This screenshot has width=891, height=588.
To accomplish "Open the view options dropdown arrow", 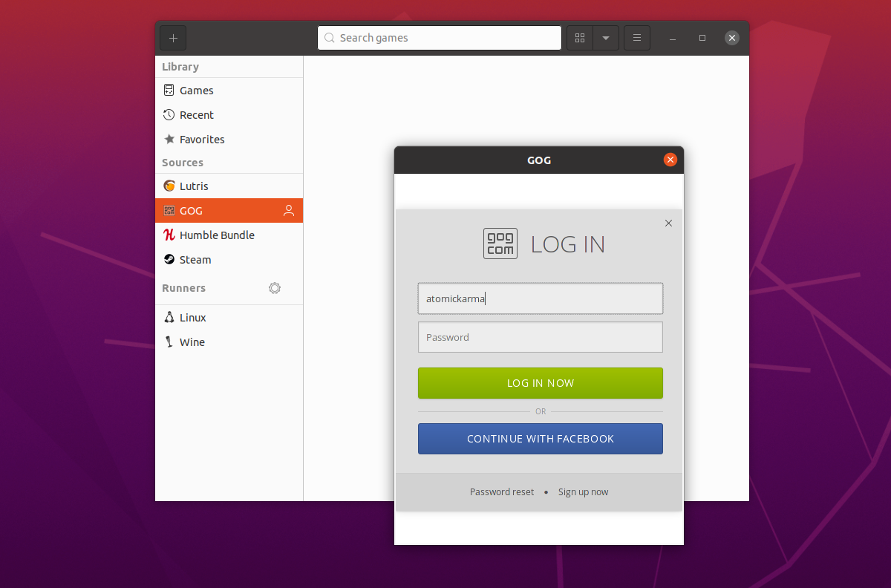I will click(607, 37).
